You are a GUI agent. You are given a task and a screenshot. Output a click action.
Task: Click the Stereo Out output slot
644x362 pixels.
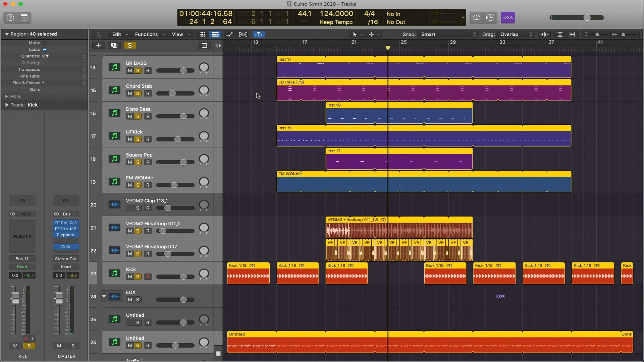pos(66,259)
